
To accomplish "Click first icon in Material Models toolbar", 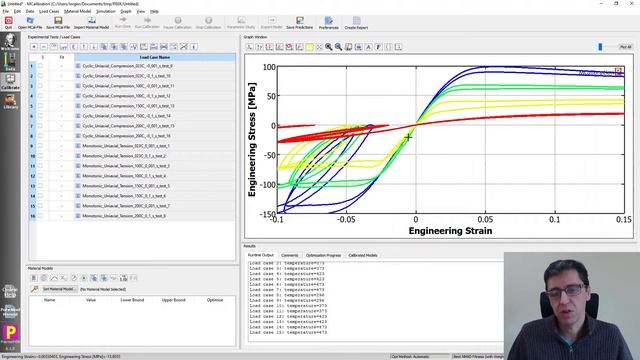I will pos(34,278).
